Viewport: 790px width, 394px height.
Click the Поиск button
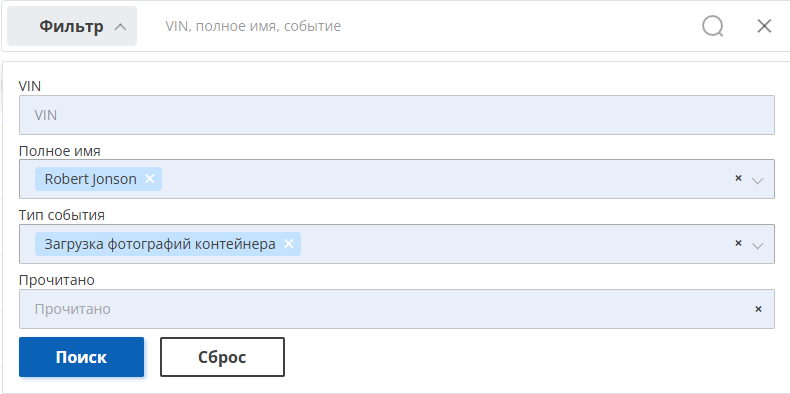pos(82,357)
